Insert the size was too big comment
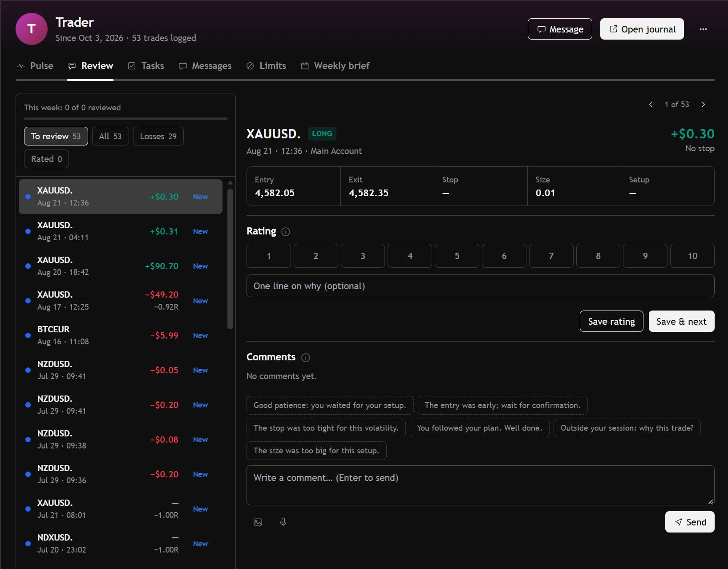The image size is (728, 569). point(316,451)
